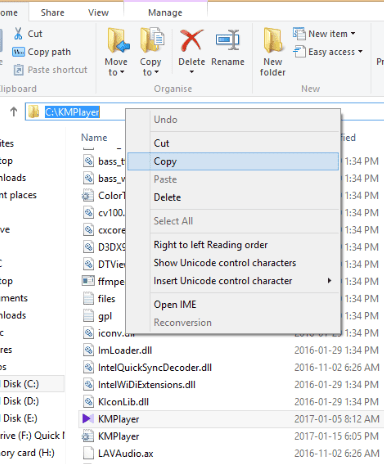This screenshot has width=384, height=464.
Task: Select drive (F:) Quick in navigation pane
Action: pos(32,435)
